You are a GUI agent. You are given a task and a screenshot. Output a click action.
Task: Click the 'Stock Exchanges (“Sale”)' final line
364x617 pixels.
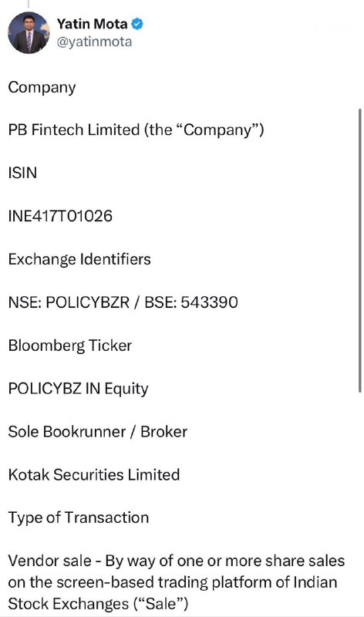tap(98, 604)
